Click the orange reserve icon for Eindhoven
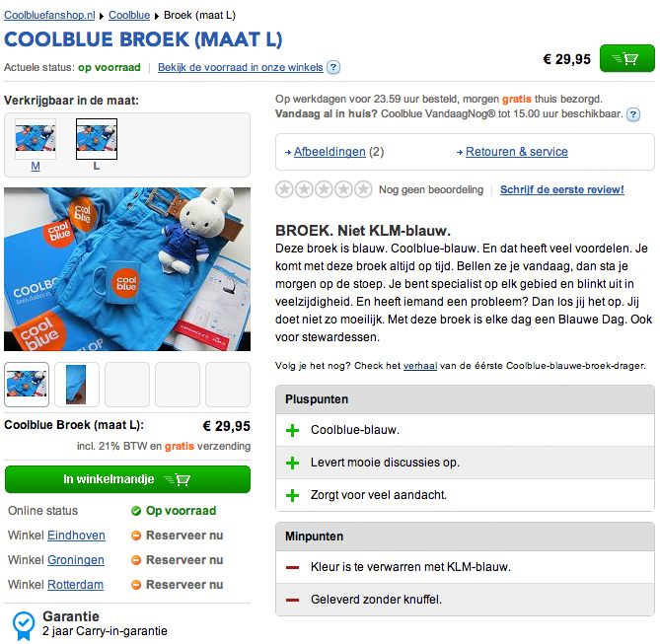Screen dimensions: 660x644 point(136,536)
